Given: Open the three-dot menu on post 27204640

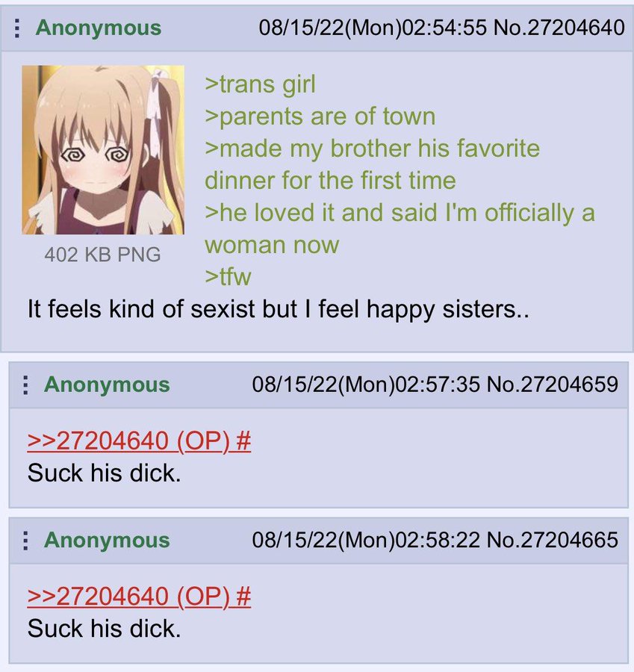Looking at the screenshot, I should pos(17,28).
